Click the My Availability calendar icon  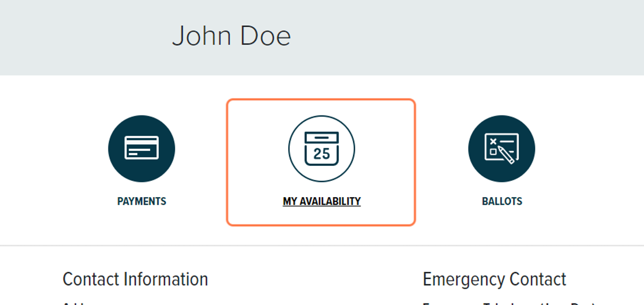pyautogui.click(x=321, y=149)
